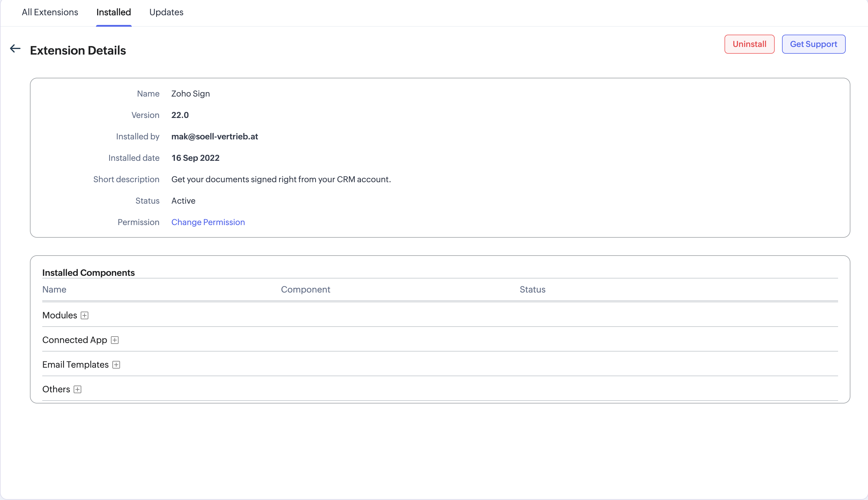Switch to the All Extensions tab

point(50,12)
